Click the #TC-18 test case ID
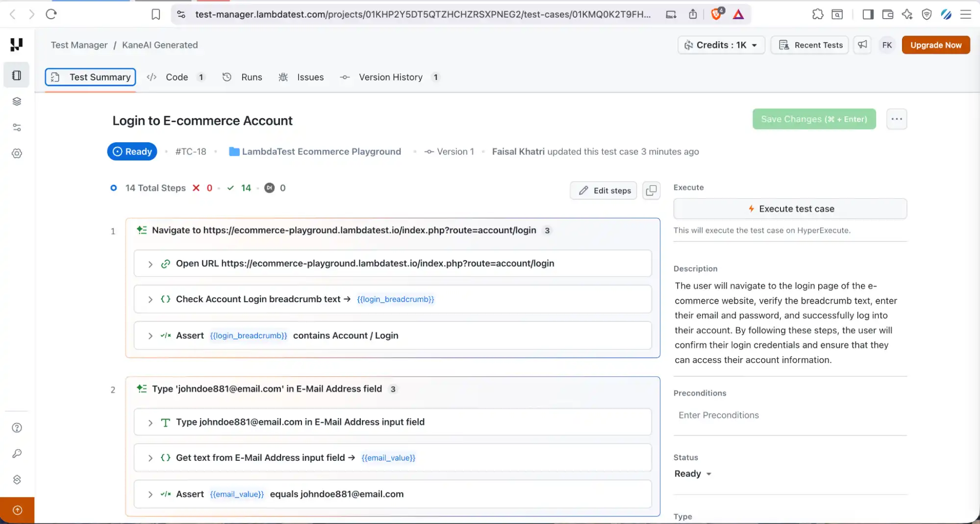This screenshot has width=980, height=524. click(x=191, y=152)
